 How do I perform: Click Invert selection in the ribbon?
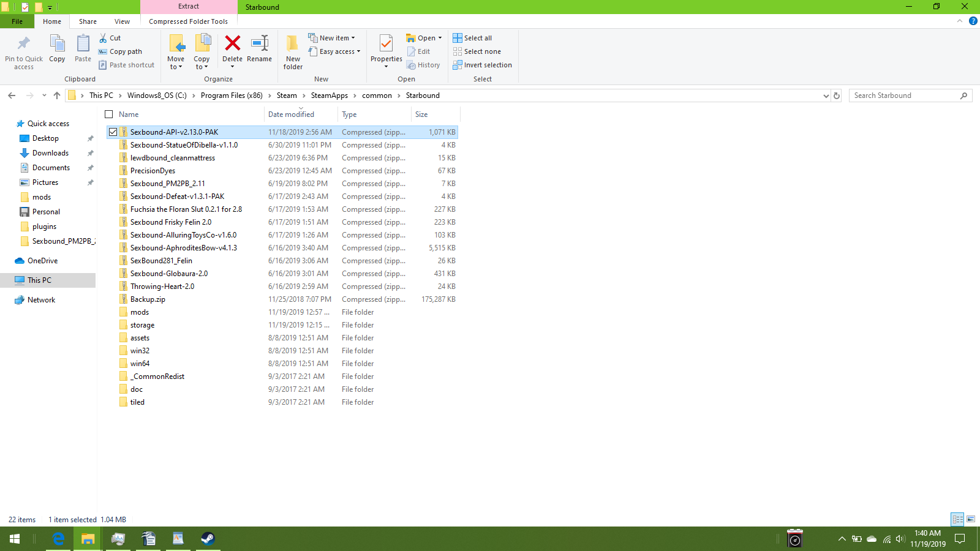coord(483,65)
